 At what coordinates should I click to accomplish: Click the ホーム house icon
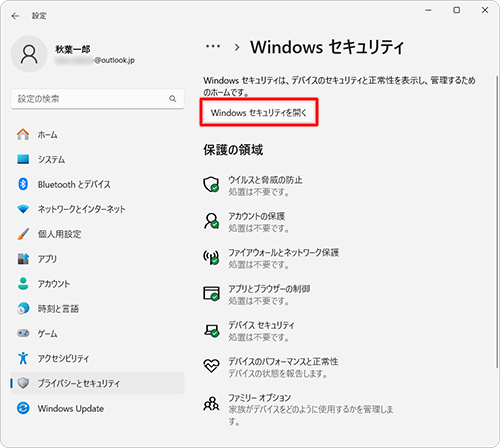(x=23, y=134)
